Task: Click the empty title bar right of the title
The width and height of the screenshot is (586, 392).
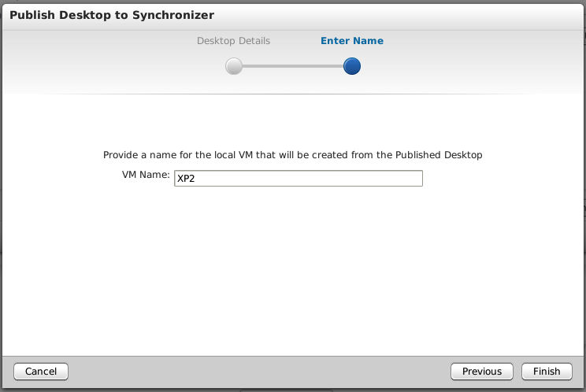Action: tap(410, 15)
